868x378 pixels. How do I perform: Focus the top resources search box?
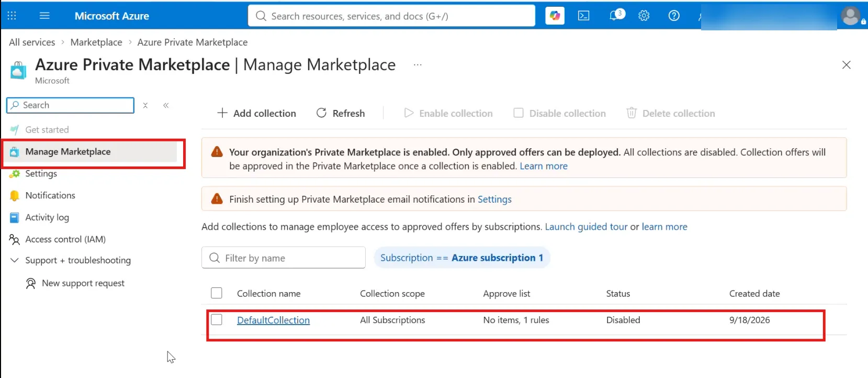pos(391,16)
